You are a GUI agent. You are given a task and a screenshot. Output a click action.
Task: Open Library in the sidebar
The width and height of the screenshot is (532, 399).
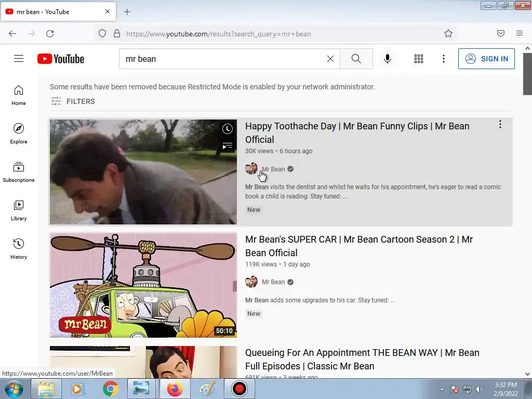[19, 210]
